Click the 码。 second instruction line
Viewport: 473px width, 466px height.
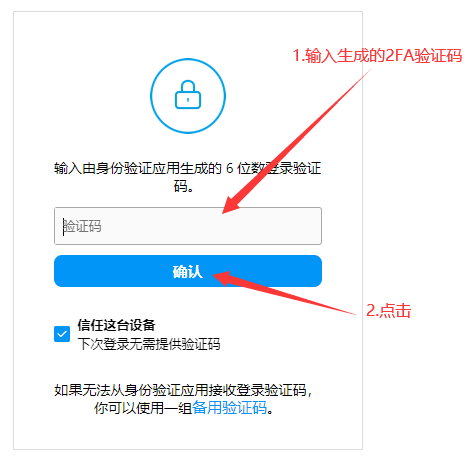pyautogui.click(x=184, y=186)
